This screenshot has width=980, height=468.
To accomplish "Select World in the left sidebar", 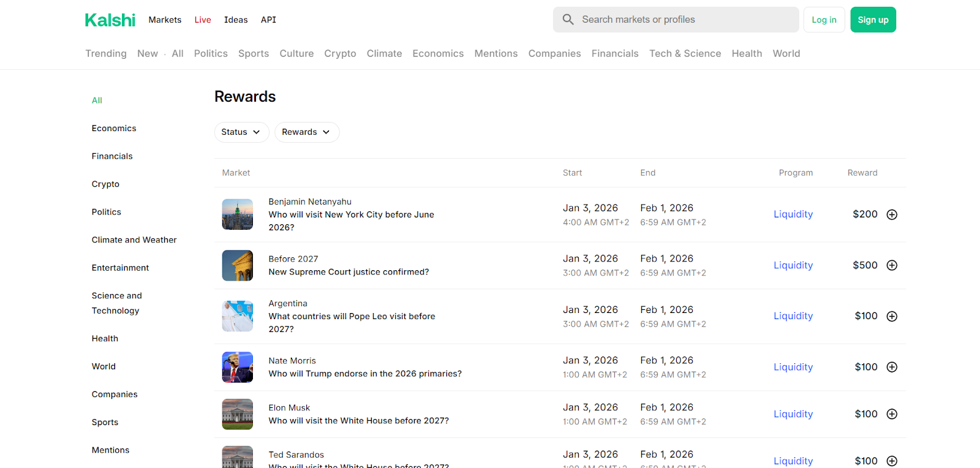I will click(x=104, y=366).
